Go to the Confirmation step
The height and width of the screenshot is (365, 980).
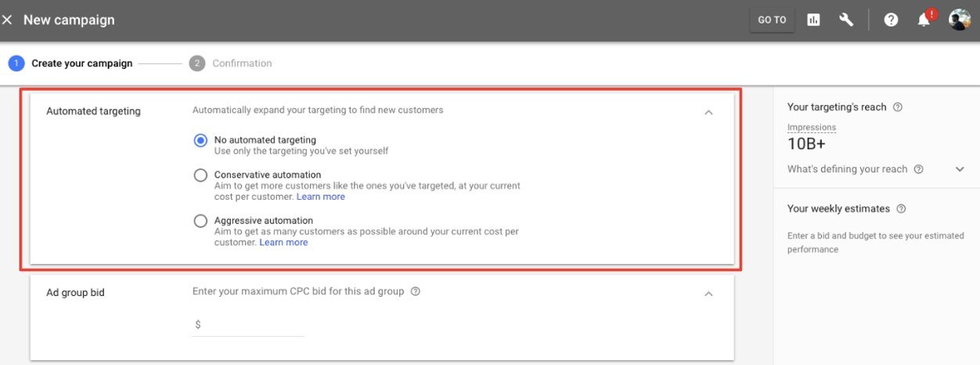pyautogui.click(x=242, y=63)
